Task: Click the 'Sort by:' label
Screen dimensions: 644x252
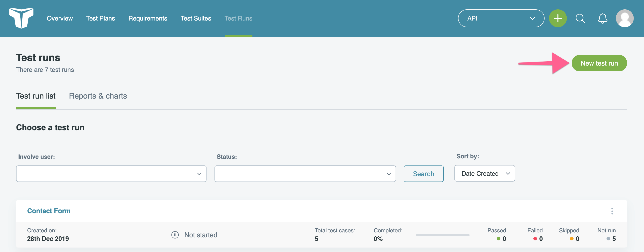Action: 468,156
